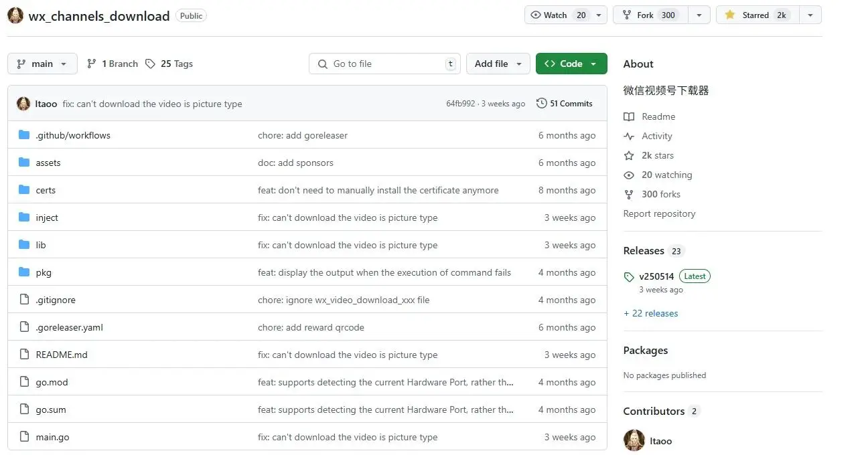The height and width of the screenshot is (455, 868).
Task: Open the .github/workflows folder
Action: [73, 135]
